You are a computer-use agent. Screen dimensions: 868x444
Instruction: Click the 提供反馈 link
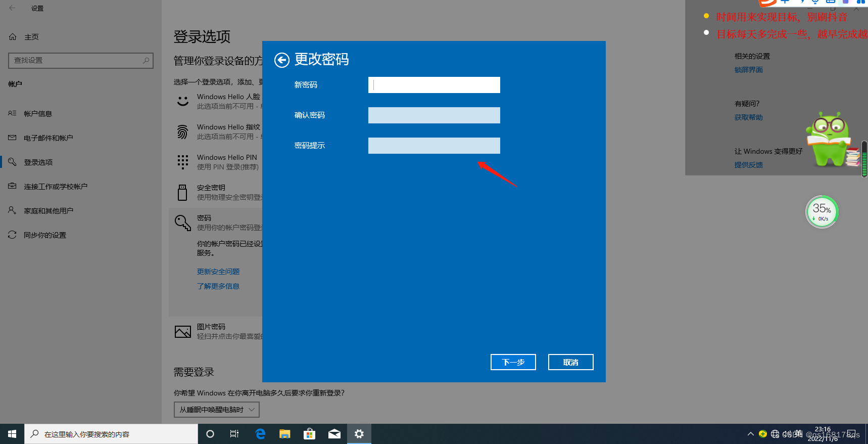(749, 165)
